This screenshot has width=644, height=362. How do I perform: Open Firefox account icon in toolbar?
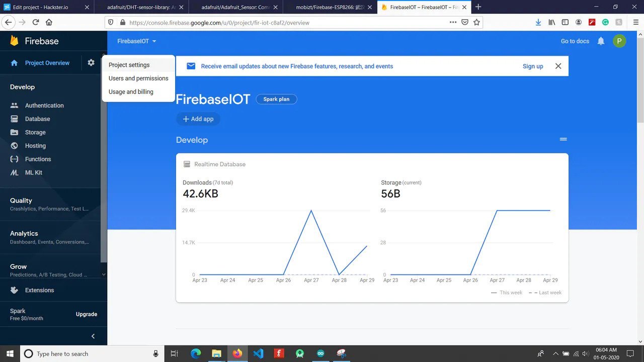point(579,22)
